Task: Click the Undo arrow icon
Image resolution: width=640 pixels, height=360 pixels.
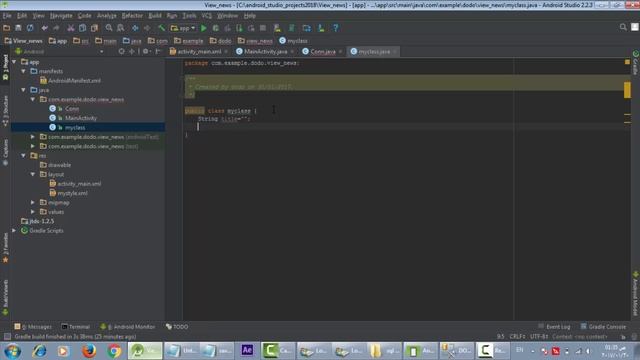Action: [44, 28]
